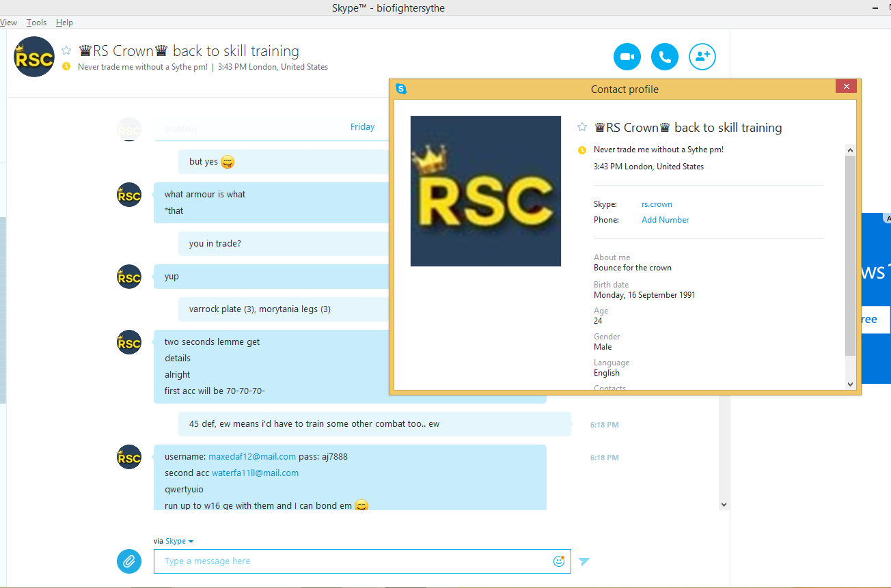Add people to this conversation
The width and height of the screenshot is (891, 588).
[x=702, y=57]
